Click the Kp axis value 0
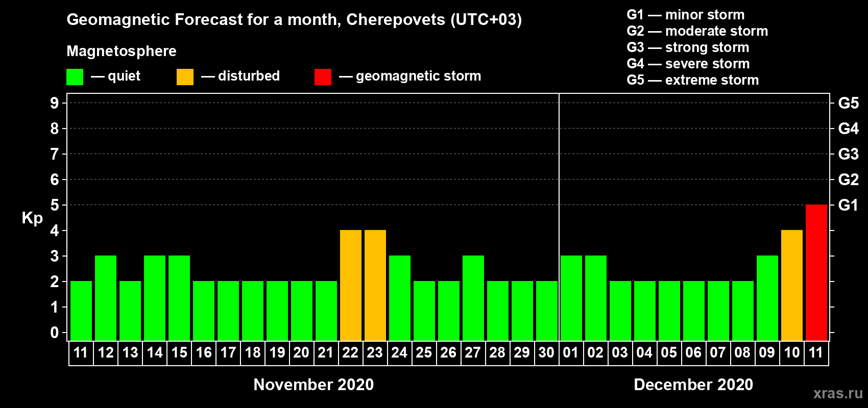The width and height of the screenshot is (868, 408). [x=55, y=333]
